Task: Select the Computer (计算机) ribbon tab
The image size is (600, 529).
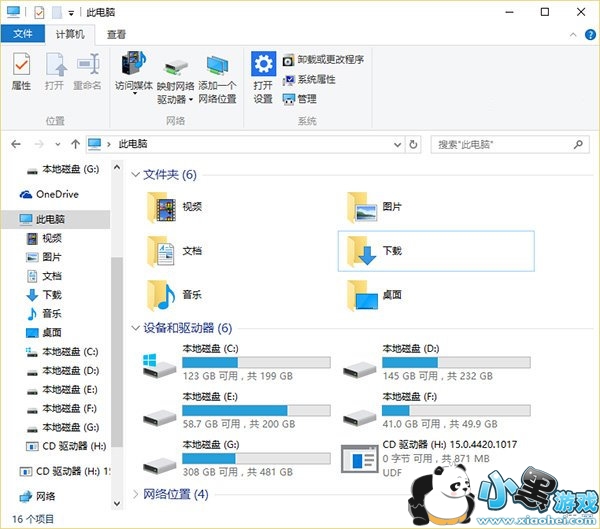Action: point(70,34)
